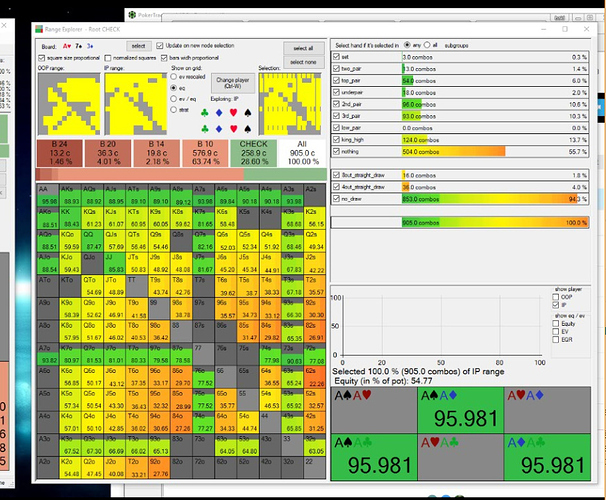Toggle '8out_straight_draw' checkbox
This screenshot has height=500, width=606.
point(336,175)
